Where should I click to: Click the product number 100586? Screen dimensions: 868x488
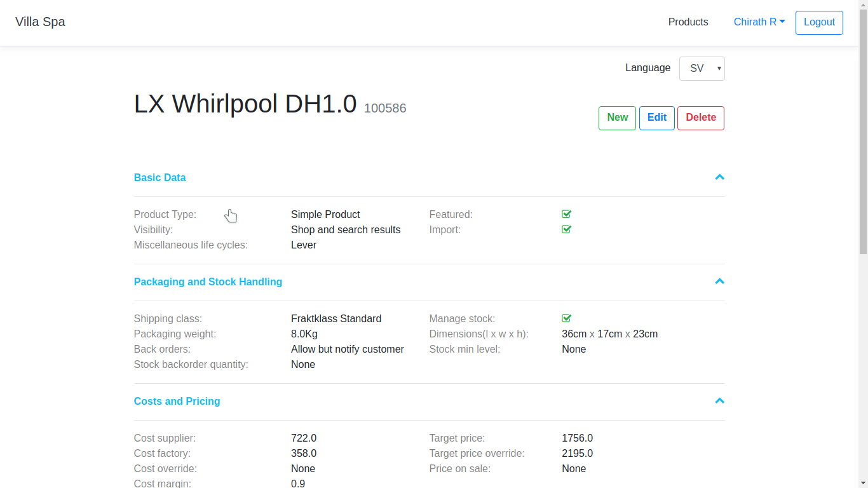385,109
